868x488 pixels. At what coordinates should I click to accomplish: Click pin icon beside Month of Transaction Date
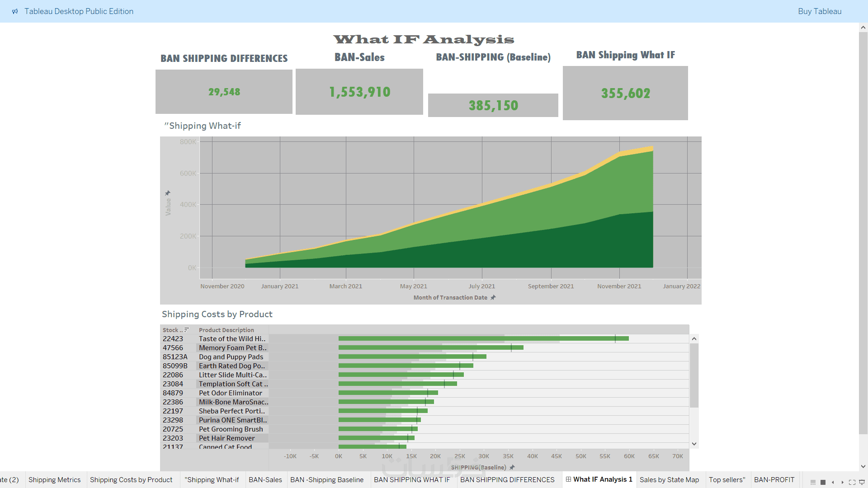[x=493, y=297]
